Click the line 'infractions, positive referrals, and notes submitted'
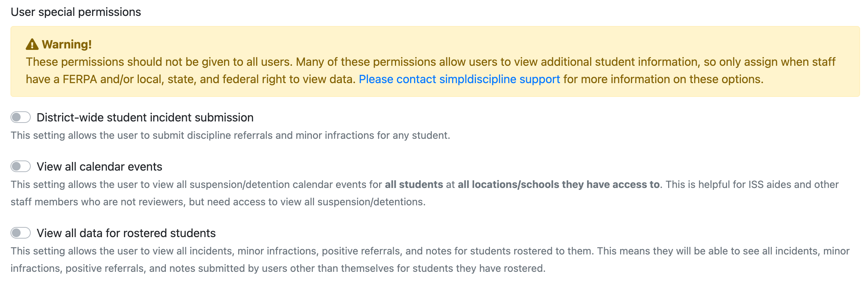Image resolution: width=868 pixels, height=287 pixels. click(278, 268)
